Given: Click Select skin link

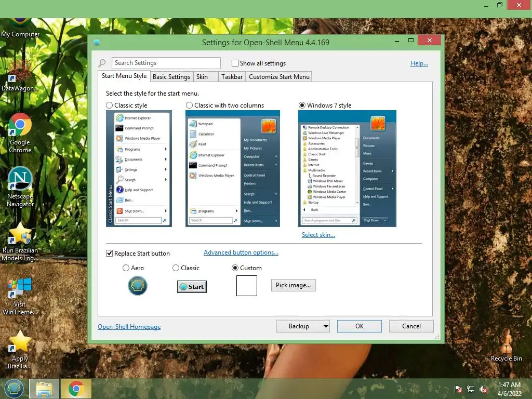Looking at the screenshot, I should tap(318, 235).
